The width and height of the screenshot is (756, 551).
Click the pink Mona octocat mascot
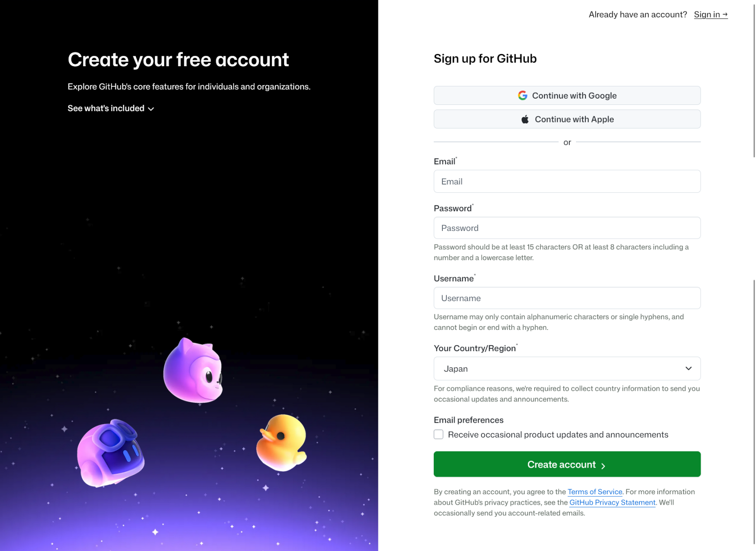pos(193,370)
